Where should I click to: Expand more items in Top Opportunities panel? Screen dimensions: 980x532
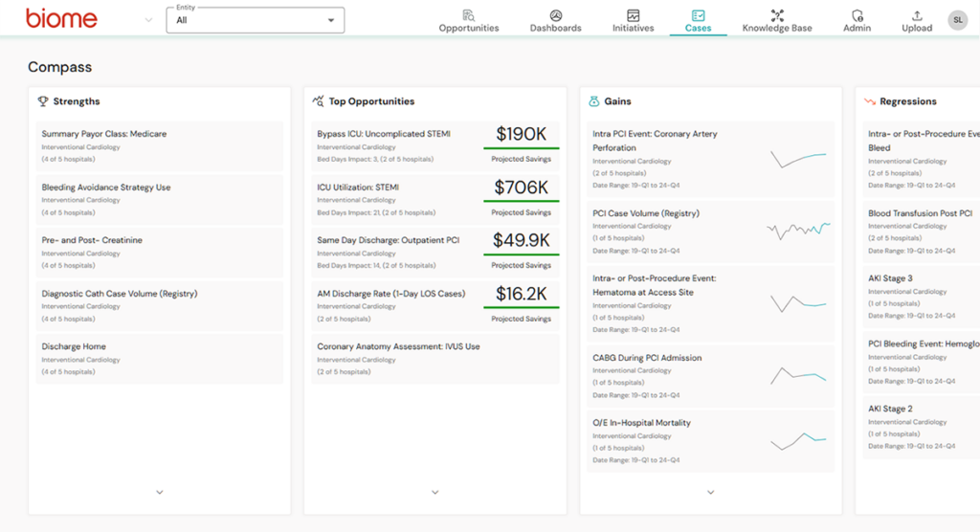click(435, 493)
